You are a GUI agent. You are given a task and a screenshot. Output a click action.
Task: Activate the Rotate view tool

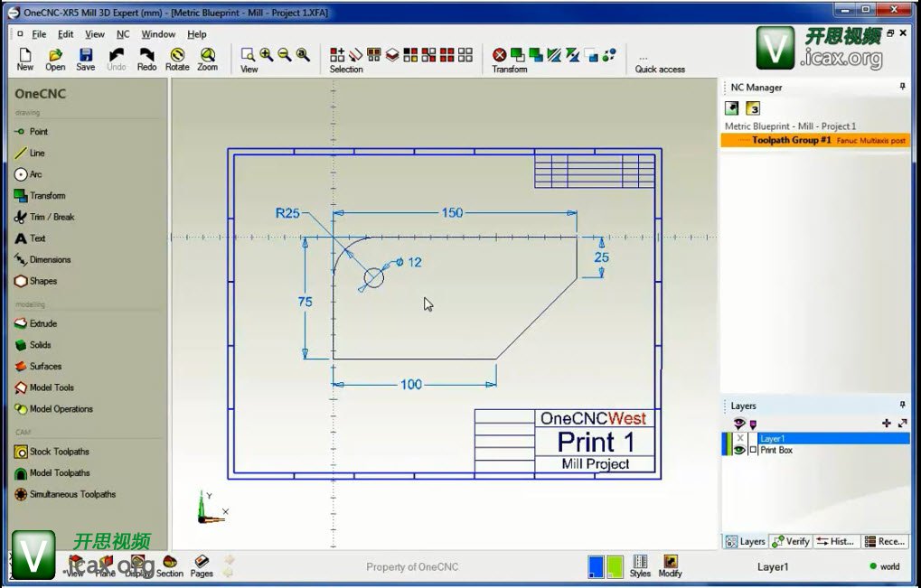[x=177, y=60]
